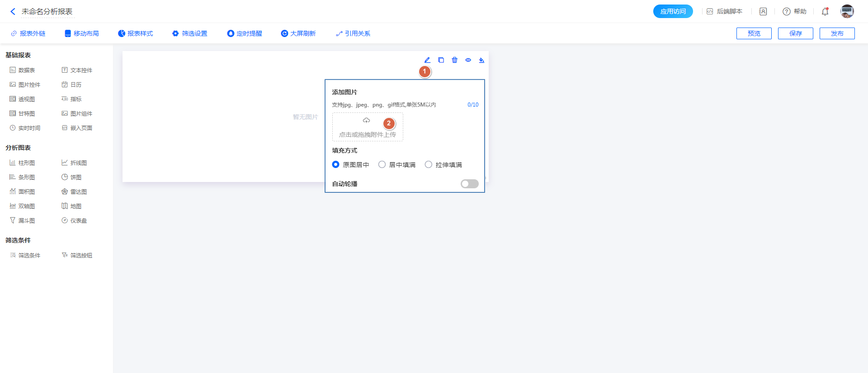Choose the 拉伸填满 fill option
This screenshot has width=868, height=373.
click(x=429, y=165)
